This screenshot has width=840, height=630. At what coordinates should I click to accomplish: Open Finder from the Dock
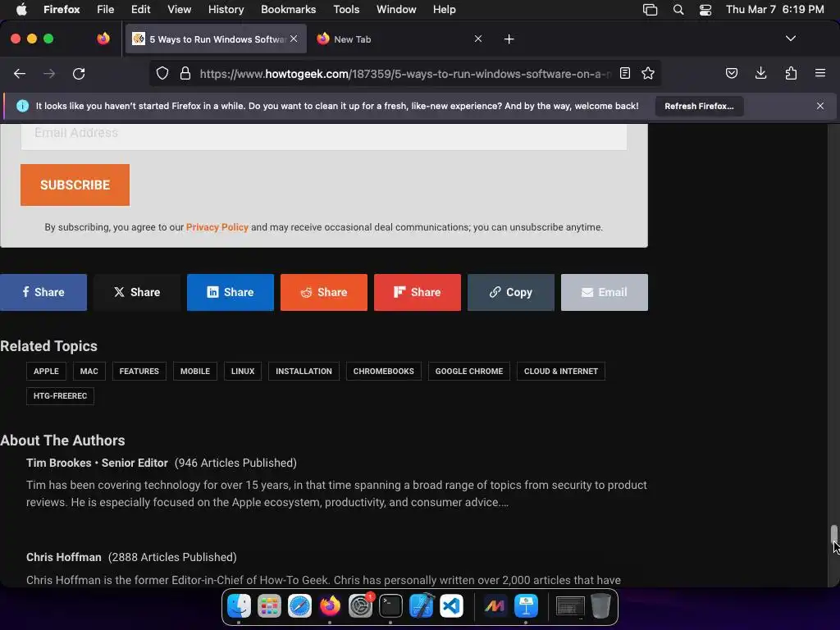[239, 606]
